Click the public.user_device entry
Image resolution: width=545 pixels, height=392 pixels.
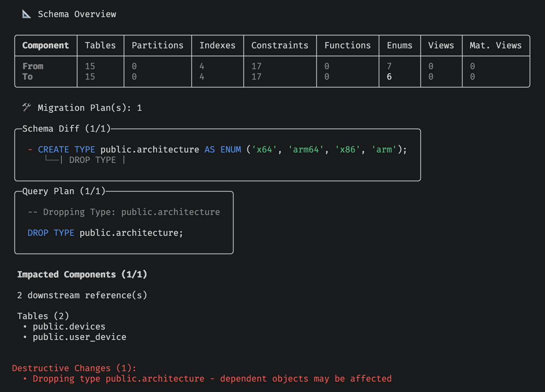(x=79, y=337)
